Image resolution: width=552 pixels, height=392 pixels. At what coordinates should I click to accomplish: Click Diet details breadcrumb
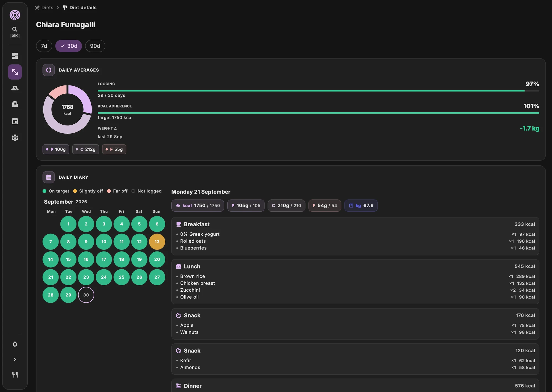(x=80, y=7)
